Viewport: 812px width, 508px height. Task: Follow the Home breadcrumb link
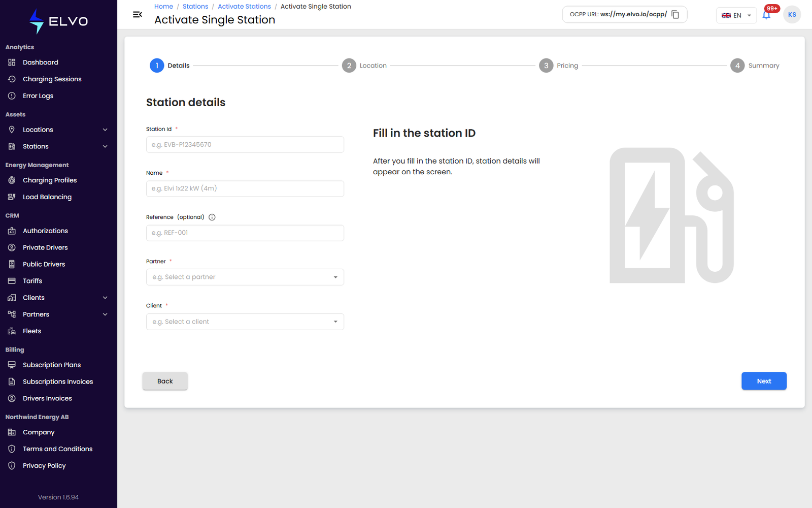(x=163, y=7)
